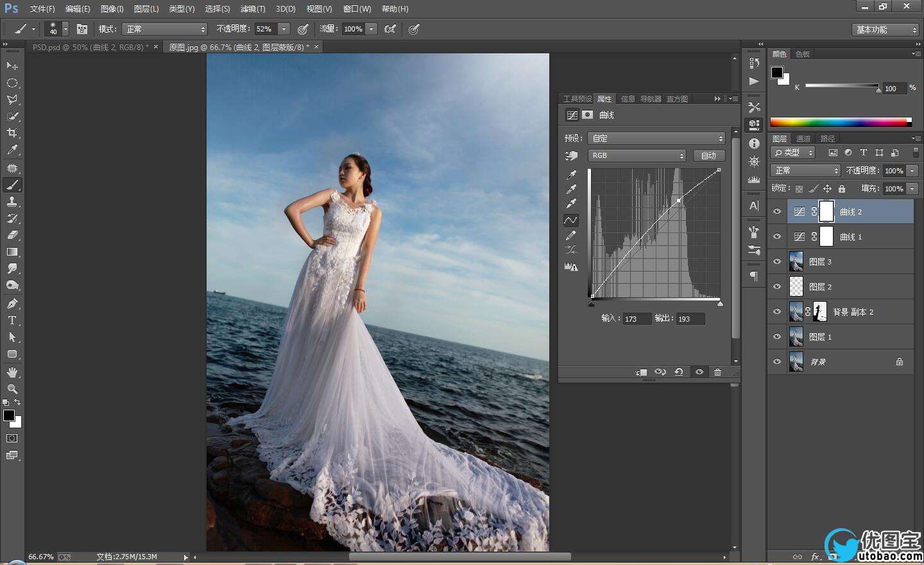This screenshot has height=565, width=924.
Task: Toggle adjustment visibility eye in Properties panel
Action: pyautogui.click(x=699, y=372)
